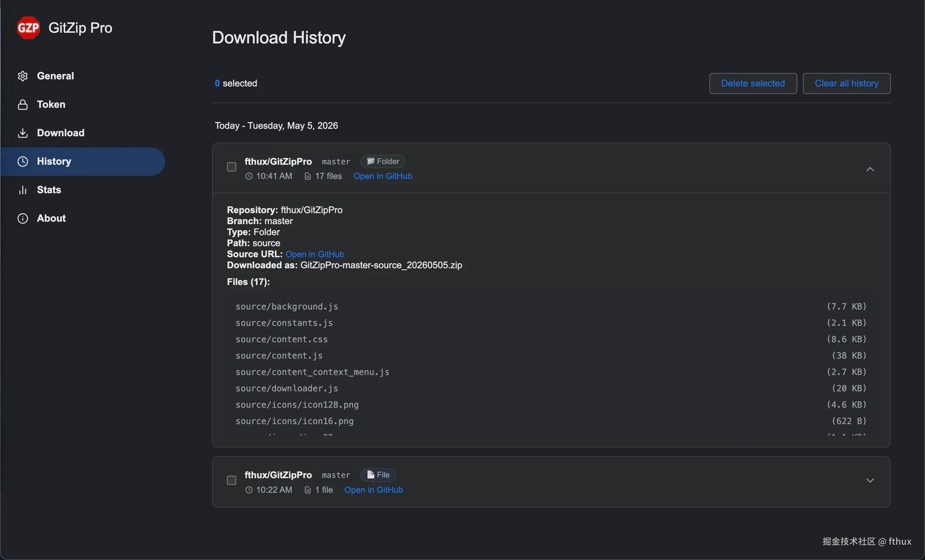Collapse the 10:41 AM folder entry chevron
This screenshot has width=925, height=560.
870,169
